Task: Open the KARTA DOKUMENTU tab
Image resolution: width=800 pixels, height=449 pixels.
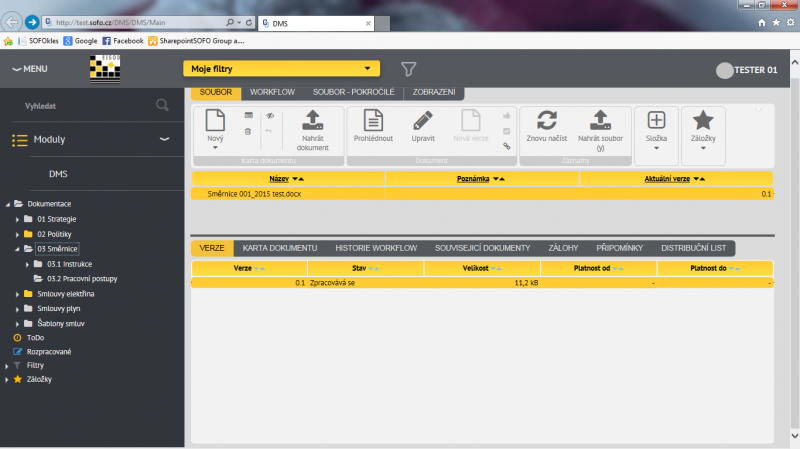Action: 280,247
